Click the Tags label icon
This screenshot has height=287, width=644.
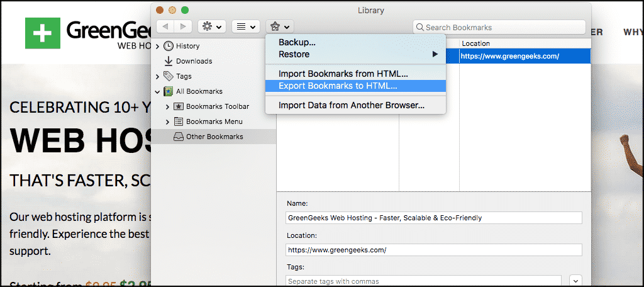[x=169, y=76]
